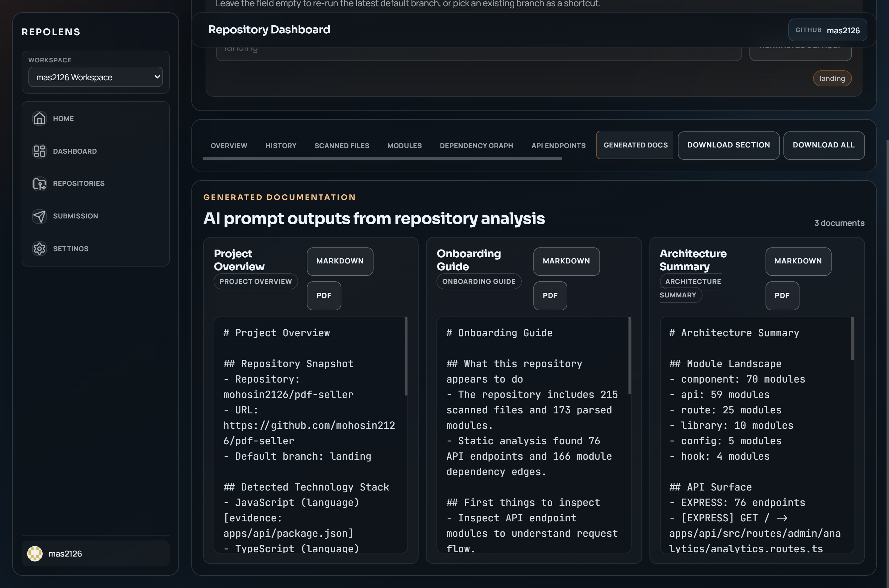Click the Architecture Summary scrollbar thumb

852,339
